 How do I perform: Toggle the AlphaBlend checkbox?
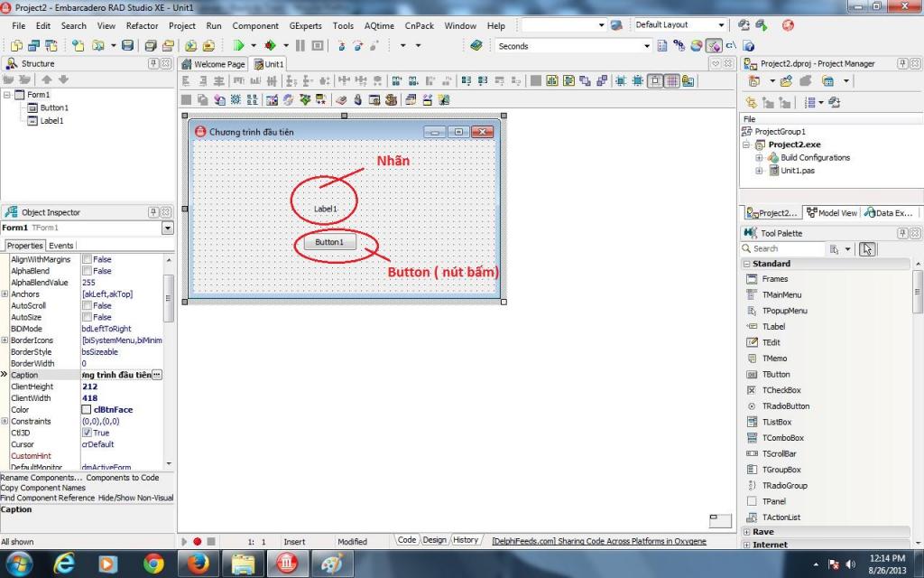pyautogui.click(x=87, y=271)
